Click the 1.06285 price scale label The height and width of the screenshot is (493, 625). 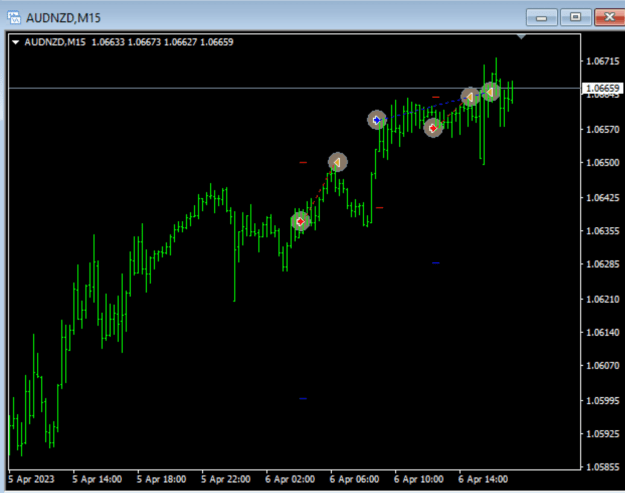(x=603, y=264)
